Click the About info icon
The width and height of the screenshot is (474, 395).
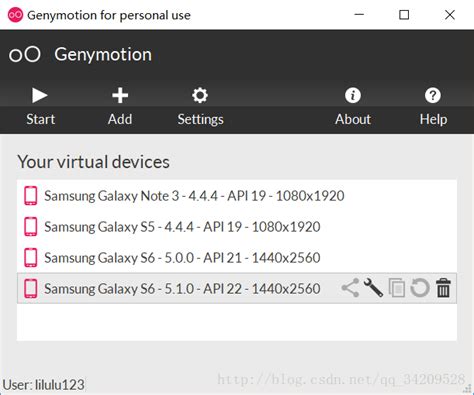(353, 95)
